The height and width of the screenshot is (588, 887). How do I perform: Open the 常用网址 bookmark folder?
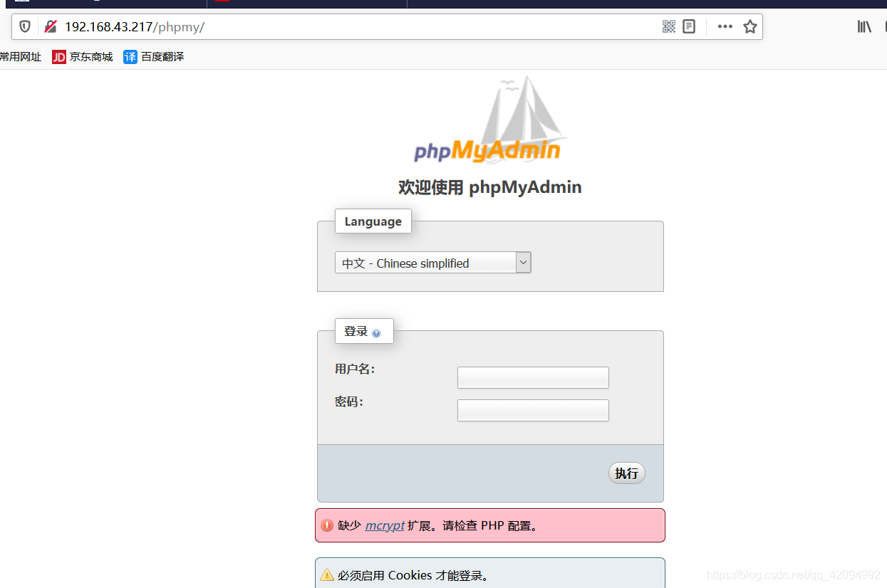[21, 57]
